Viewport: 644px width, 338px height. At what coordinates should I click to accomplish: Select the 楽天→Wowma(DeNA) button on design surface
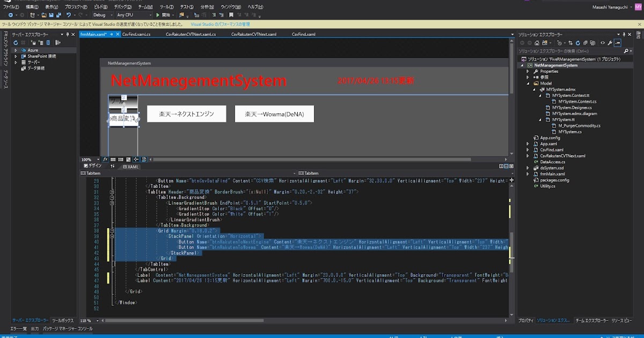click(x=274, y=114)
